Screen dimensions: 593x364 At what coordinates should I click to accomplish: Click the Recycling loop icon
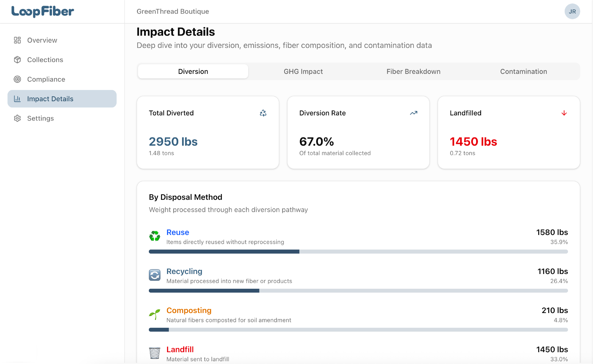pos(155,275)
